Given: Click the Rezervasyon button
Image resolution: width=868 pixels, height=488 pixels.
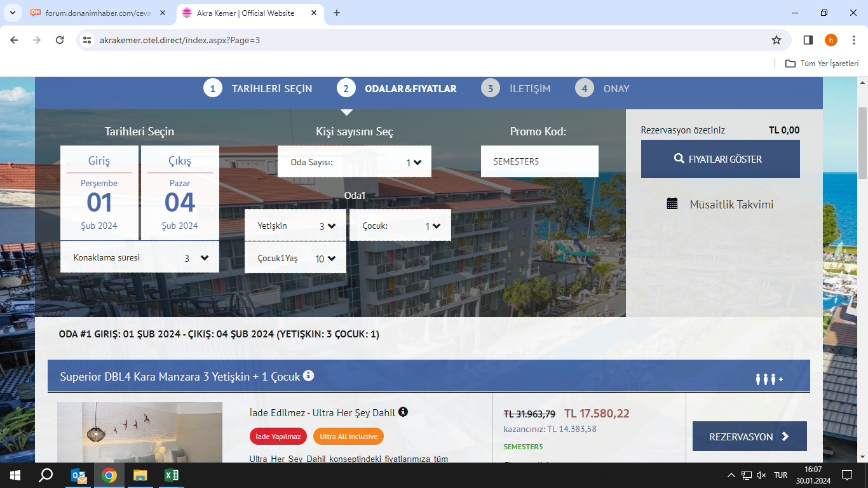Looking at the screenshot, I should tap(750, 437).
